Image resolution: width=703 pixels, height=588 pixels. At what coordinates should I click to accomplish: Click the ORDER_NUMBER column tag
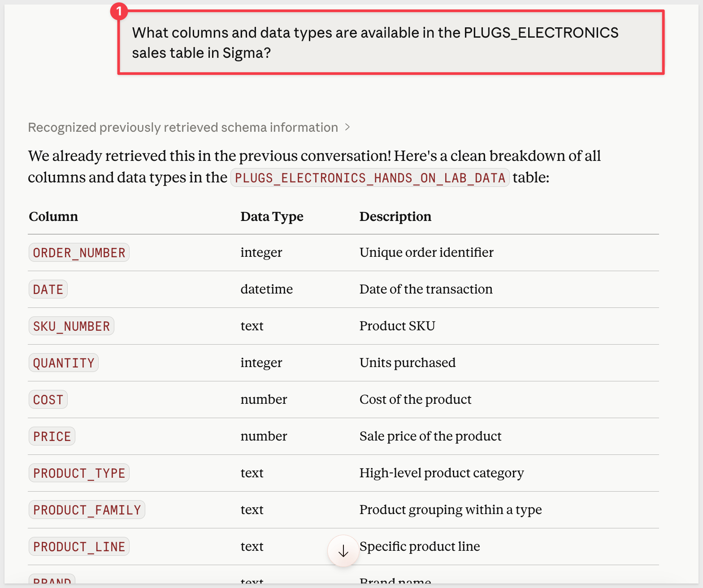pos(79,253)
